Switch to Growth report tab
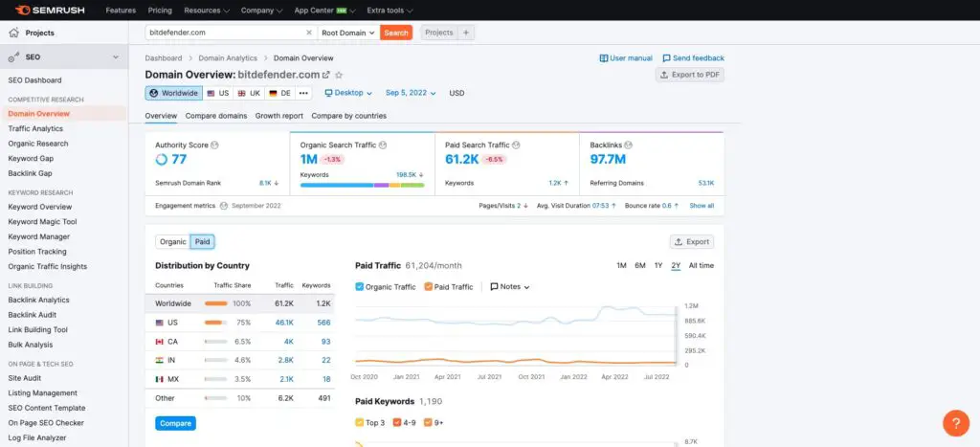 (279, 116)
